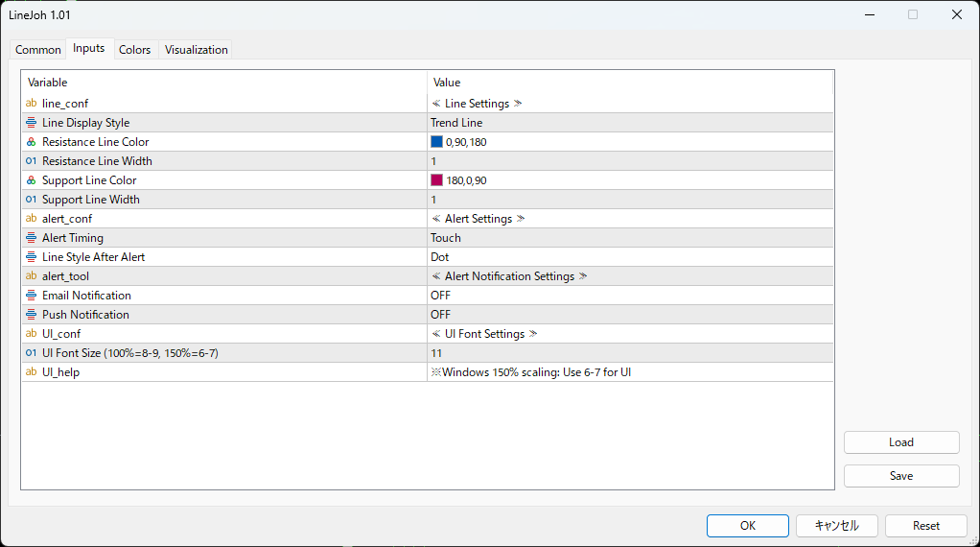Select the ≪ Alert Notification Settings ≫ value
Image resolution: width=980 pixels, height=547 pixels.
pyautogui.click(x=509, y=275)
